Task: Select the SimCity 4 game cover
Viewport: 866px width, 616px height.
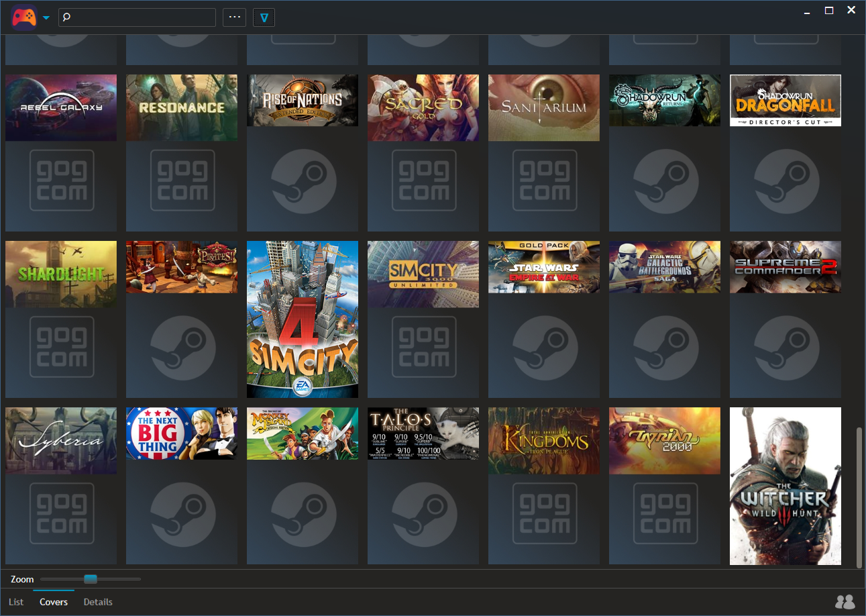Action: point(302,319)
